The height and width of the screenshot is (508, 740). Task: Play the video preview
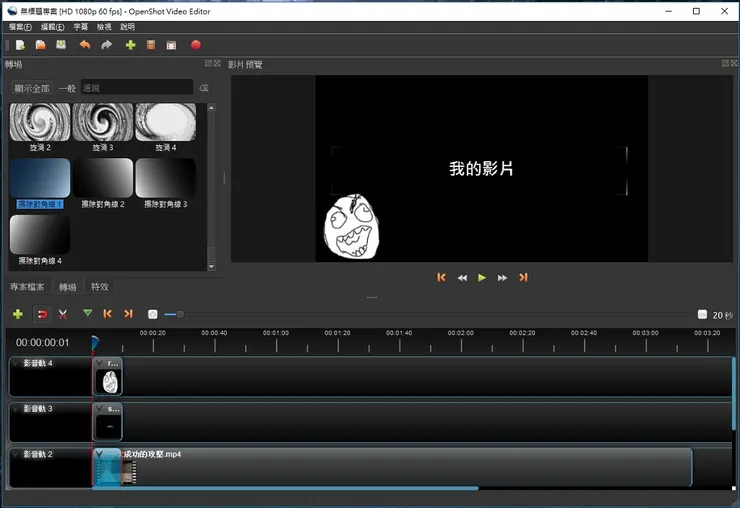point(482,278)
